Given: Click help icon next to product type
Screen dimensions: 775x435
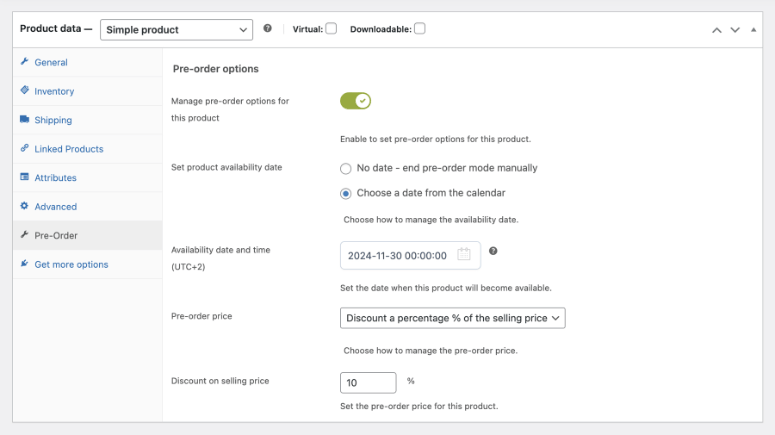Looking at the screenshot, I should coord(267,28).
